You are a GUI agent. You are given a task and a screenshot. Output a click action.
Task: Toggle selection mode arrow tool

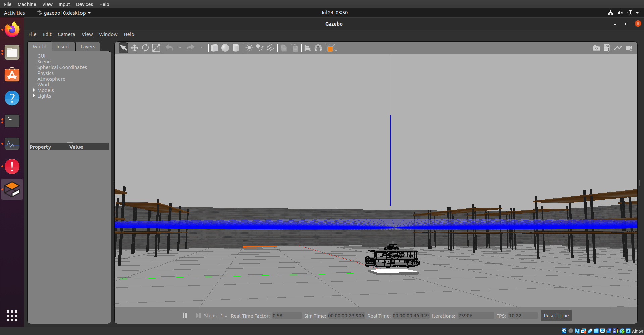123,48
